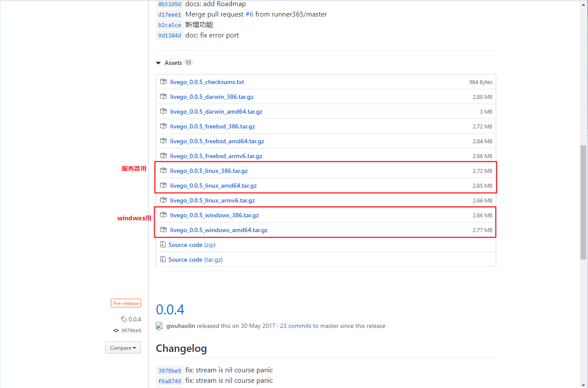Download livego_0.0.5_freebsd_armv6.tar.gz

click(216, 156)
